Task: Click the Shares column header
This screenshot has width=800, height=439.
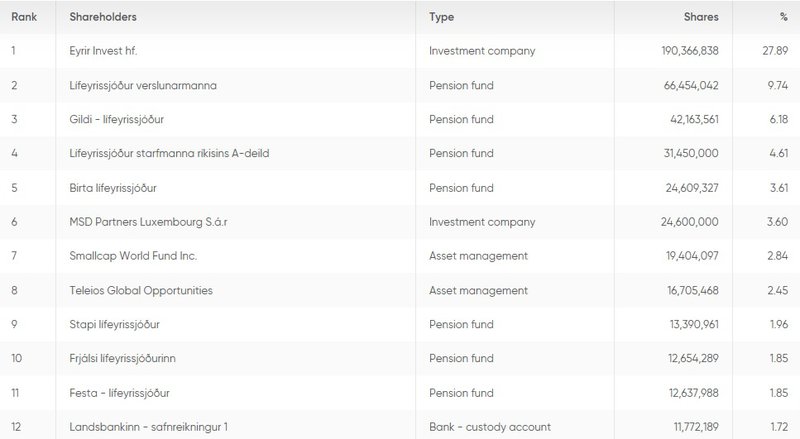Action: click(x=702, y=19)
